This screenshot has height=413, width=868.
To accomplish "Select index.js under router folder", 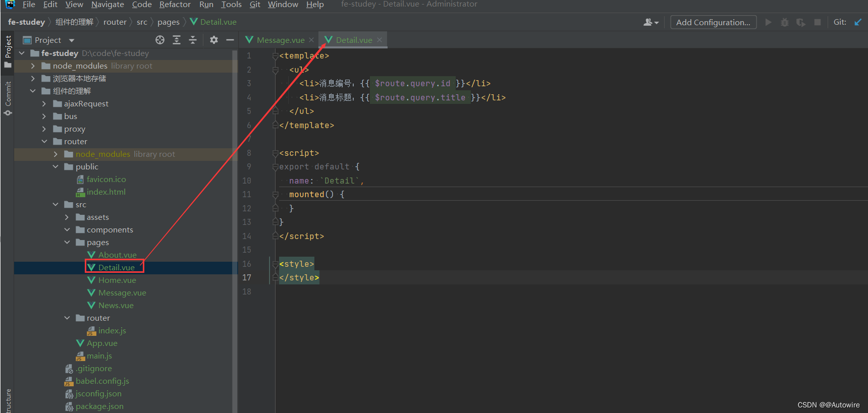I will coord(112,330).
